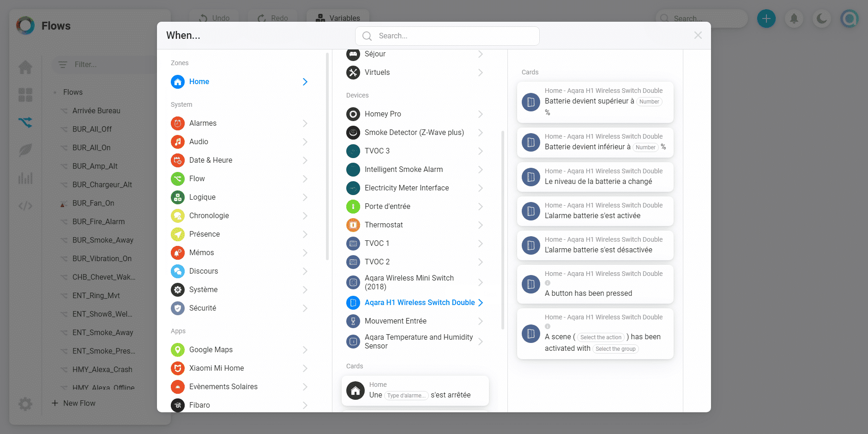This screenshot has width=868, height=434.
Task: Select the Homey Pro device icon
Action: 353,114
